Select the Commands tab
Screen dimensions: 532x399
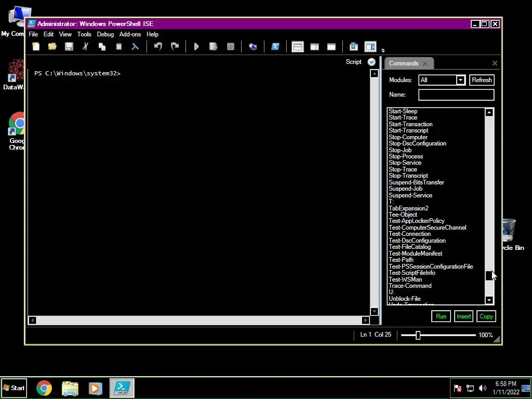pyautogui.click(x=403, y=63)
